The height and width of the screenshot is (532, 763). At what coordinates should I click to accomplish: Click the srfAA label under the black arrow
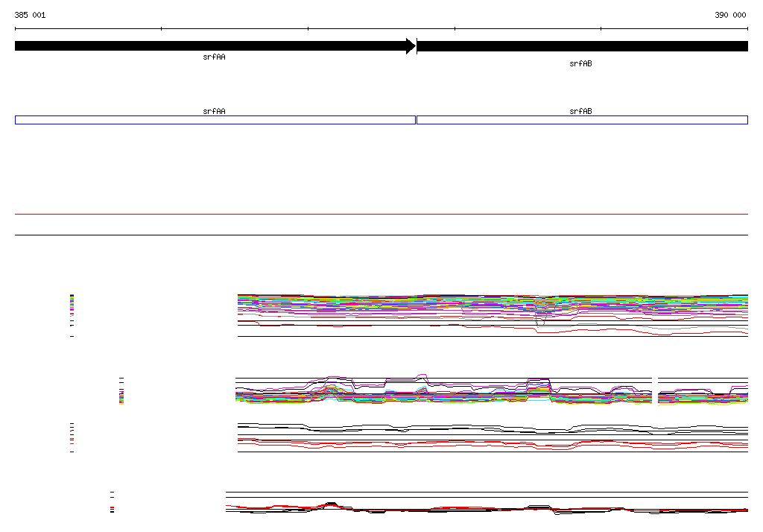[214, 57]
